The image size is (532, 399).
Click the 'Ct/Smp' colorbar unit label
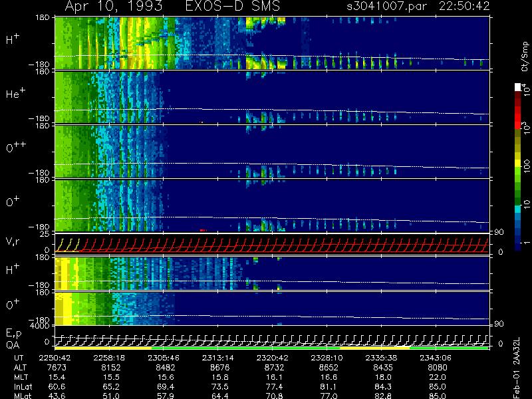525,57
